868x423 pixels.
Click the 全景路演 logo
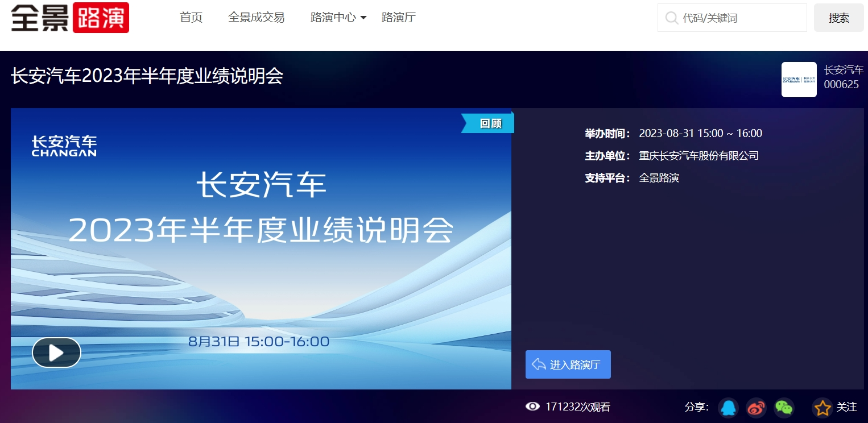70,18
